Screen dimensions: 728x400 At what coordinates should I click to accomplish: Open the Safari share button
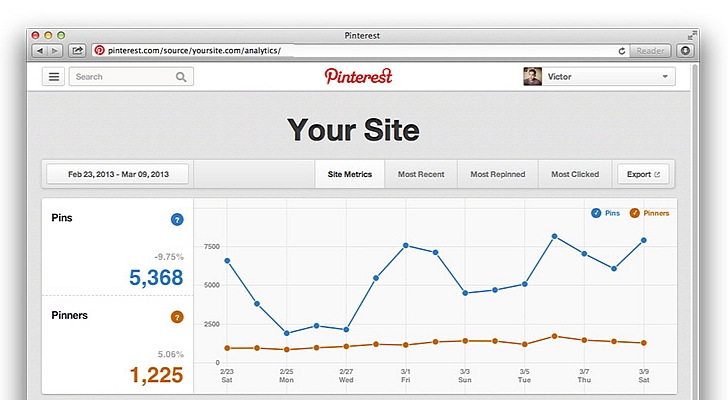[77, 51]
